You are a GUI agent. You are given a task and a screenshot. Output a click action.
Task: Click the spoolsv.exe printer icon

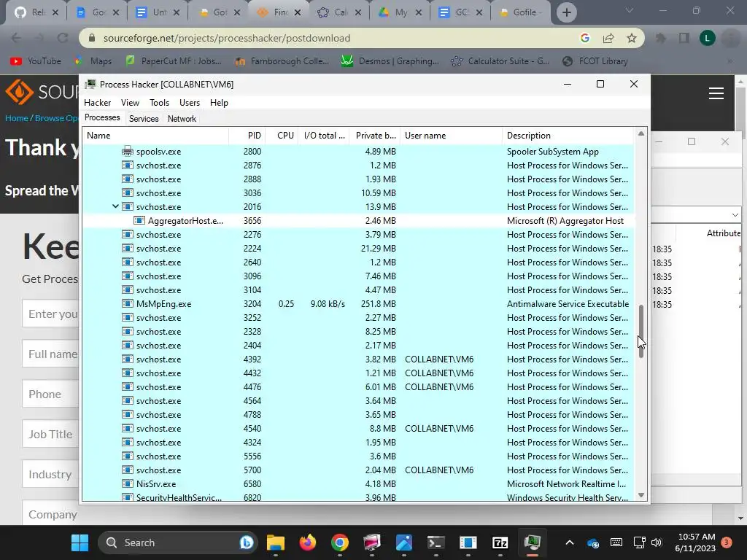coord(127,152)
